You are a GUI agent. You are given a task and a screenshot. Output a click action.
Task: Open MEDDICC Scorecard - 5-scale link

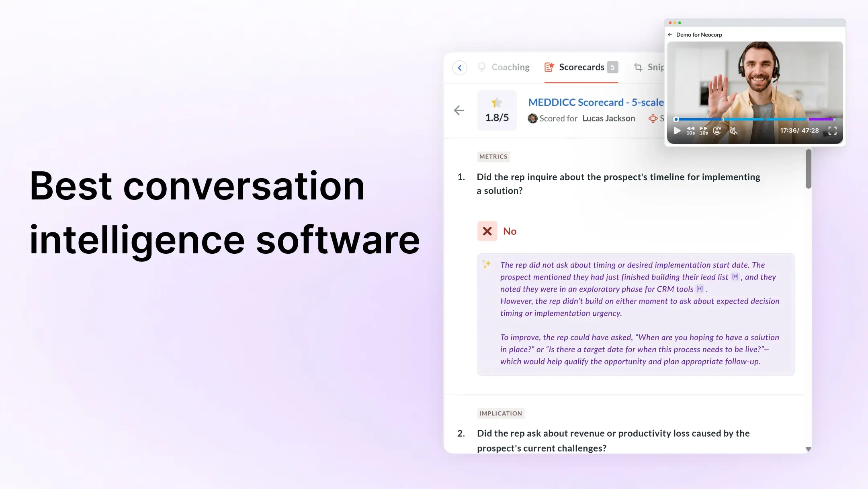tap(596, 102)
